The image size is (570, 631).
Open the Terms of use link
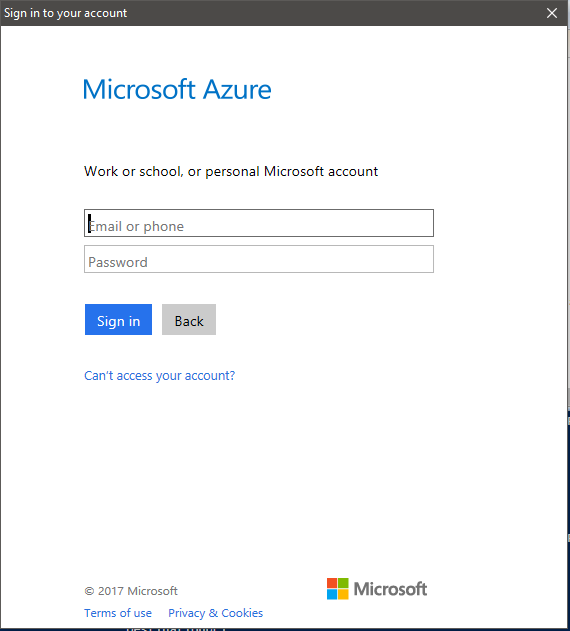[x=118, y=613]
